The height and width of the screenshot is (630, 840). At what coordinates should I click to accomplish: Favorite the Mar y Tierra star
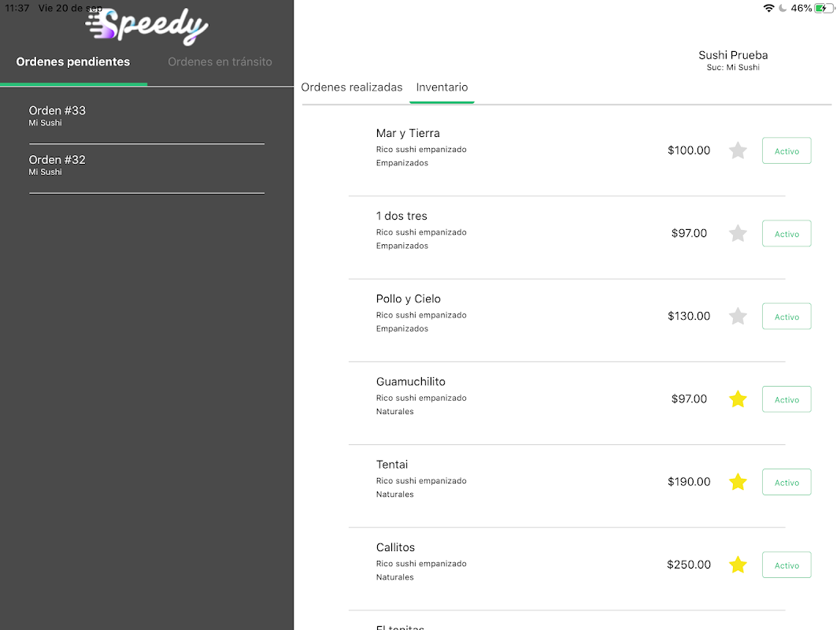pyautogui.click(x=738, y=150)
